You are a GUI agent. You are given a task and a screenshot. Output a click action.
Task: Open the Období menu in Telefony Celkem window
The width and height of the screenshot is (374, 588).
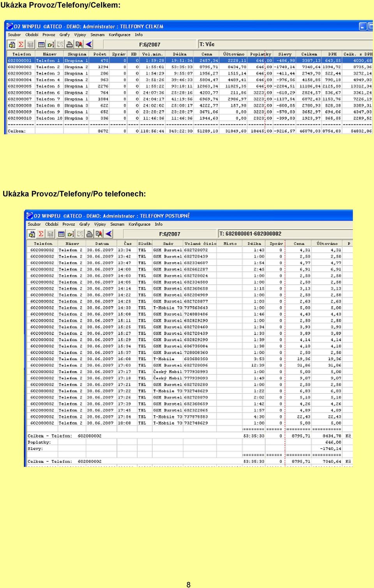tap(32, 35)
